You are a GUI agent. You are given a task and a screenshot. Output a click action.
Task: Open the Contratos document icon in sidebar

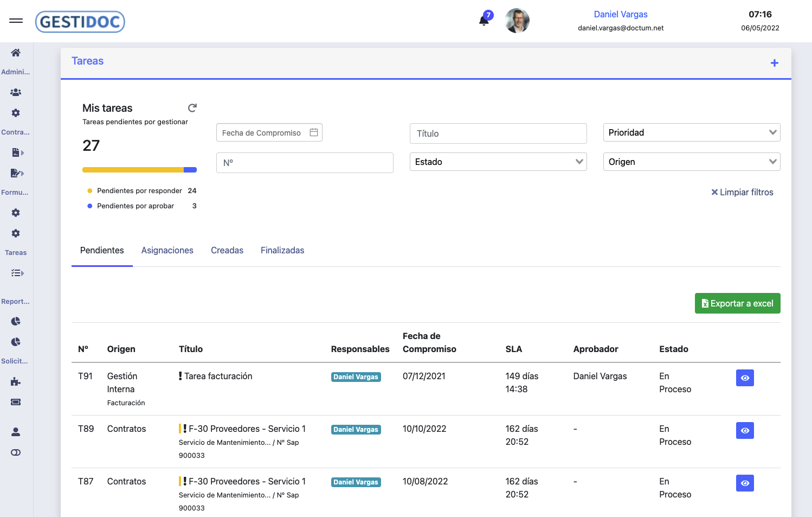point(15,152)
